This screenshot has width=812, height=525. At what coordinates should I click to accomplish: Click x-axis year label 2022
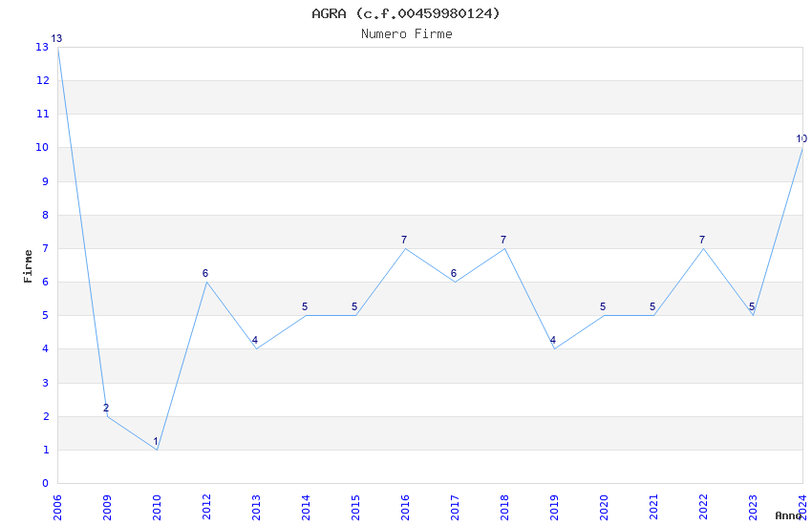[703, 508]
